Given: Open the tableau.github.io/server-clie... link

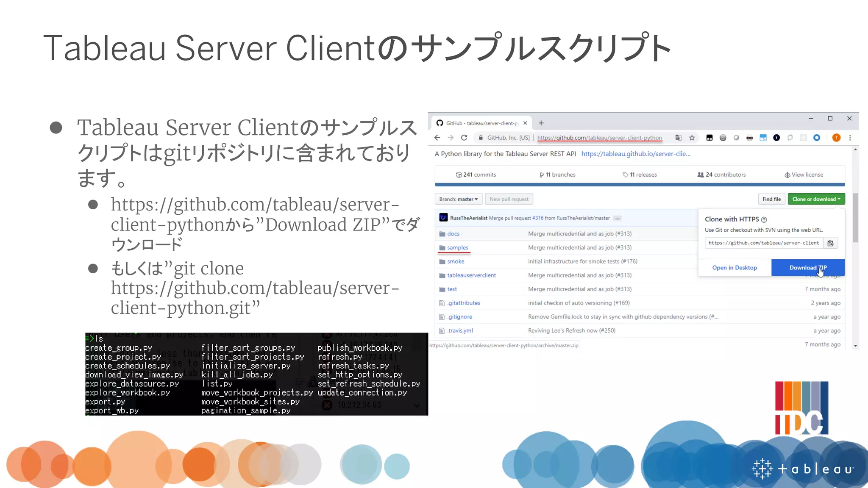Looking at the screenshot, I should 636,154.
